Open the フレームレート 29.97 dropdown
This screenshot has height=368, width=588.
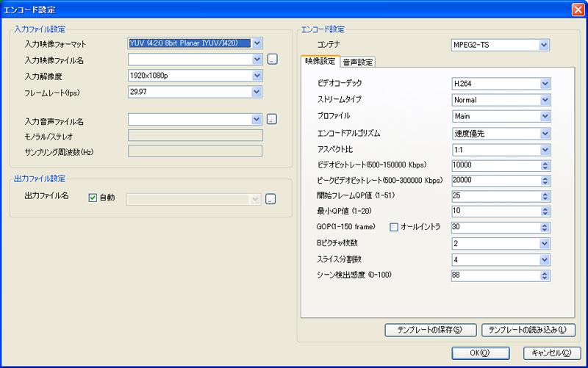pos(257,92)
